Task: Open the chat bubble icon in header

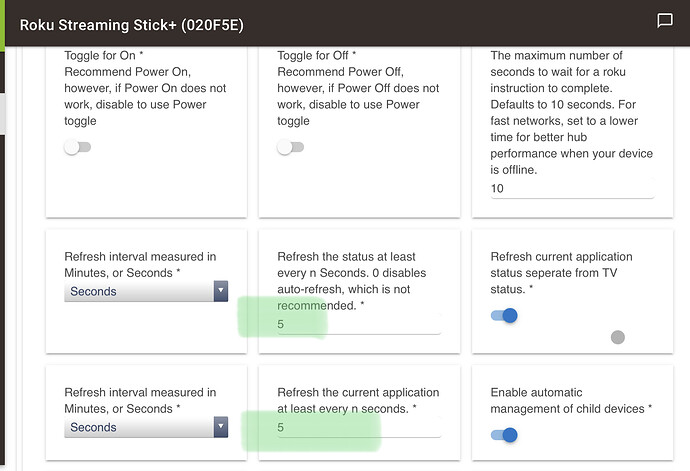Action: (664, 20)
